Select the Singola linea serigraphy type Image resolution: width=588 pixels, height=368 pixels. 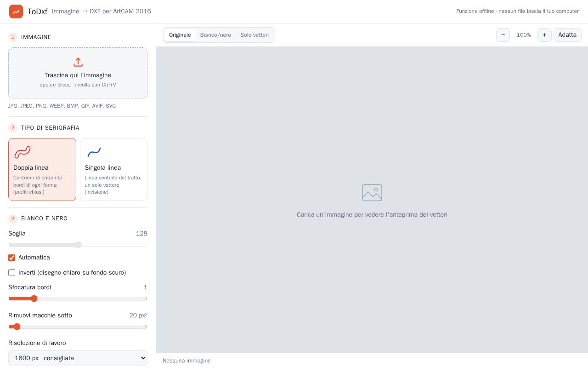(x=113, y=169)
